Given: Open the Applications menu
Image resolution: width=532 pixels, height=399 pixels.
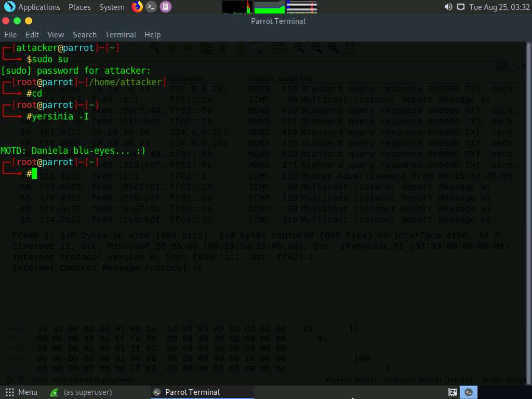Looking at the screenshot, I should 39,7.
